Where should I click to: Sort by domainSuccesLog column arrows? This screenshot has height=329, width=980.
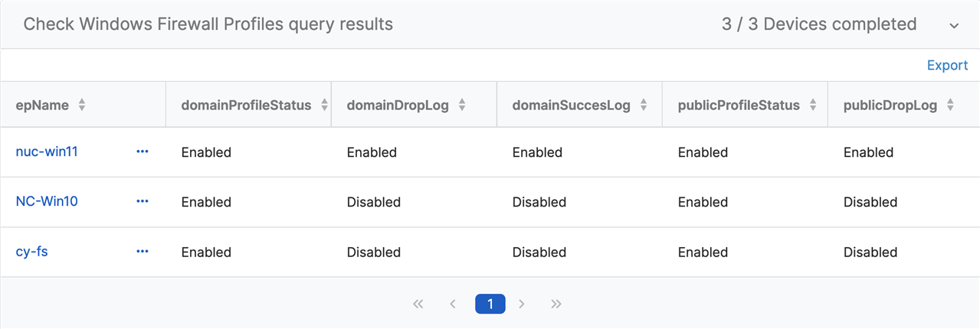(644, 106)
